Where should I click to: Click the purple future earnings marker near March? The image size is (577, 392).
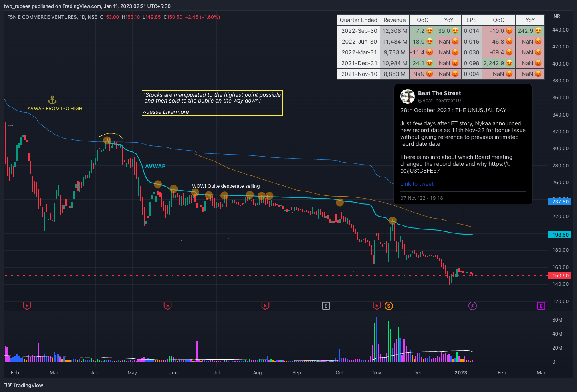541,306
